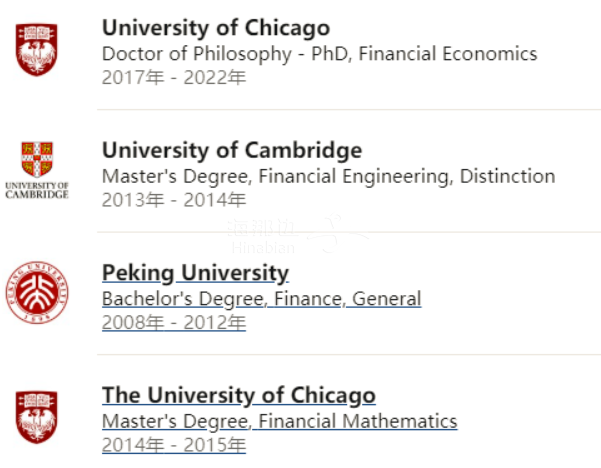Select the University of Chicago heading
The height and width of the screenshot is (468, 601).
click(216, 28)
